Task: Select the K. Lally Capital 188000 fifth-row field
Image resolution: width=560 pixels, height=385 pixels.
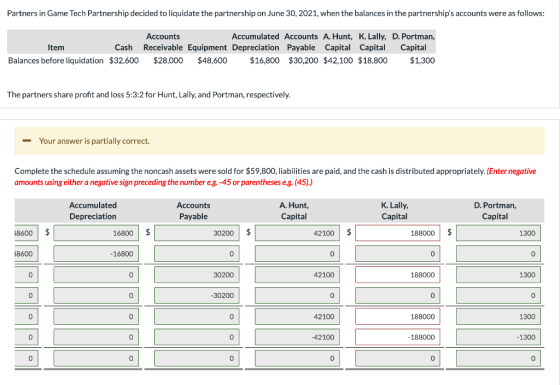Action: (398, 316)
